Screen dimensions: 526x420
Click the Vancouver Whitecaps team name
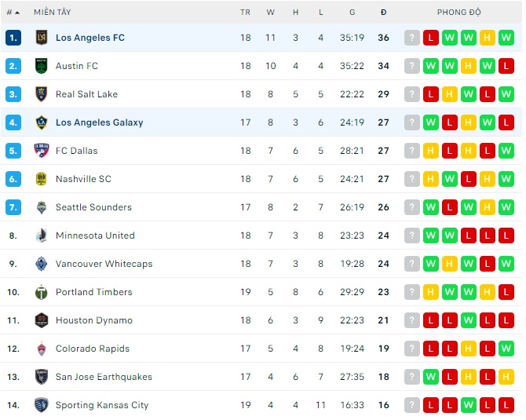[104, 264]
